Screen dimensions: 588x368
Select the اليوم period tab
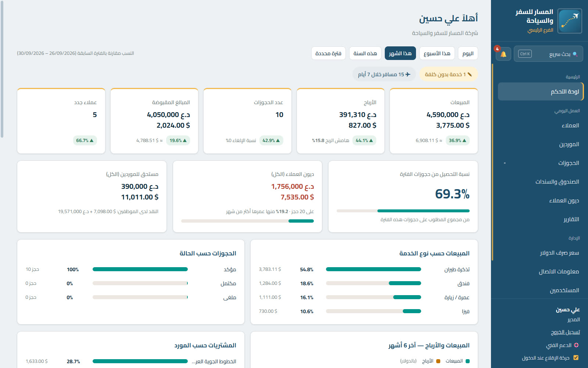click(x=468, y=53)
